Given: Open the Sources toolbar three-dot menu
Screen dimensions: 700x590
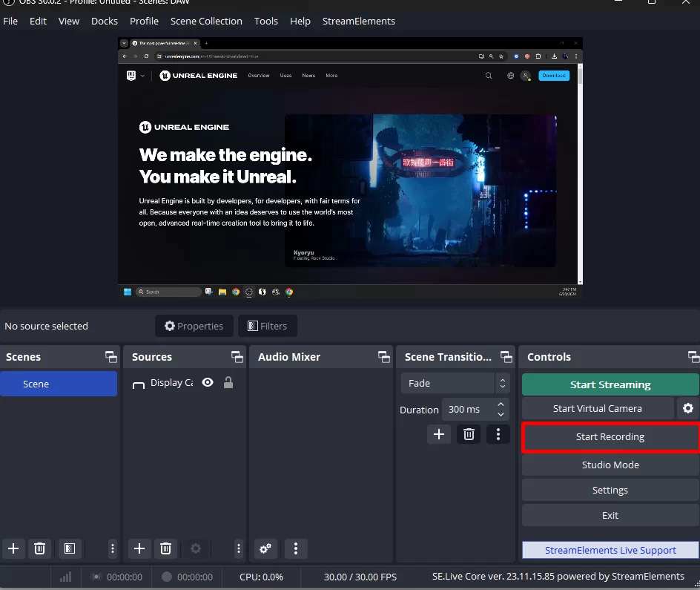Looking at the screenshot, I should (x=238, y=548).
